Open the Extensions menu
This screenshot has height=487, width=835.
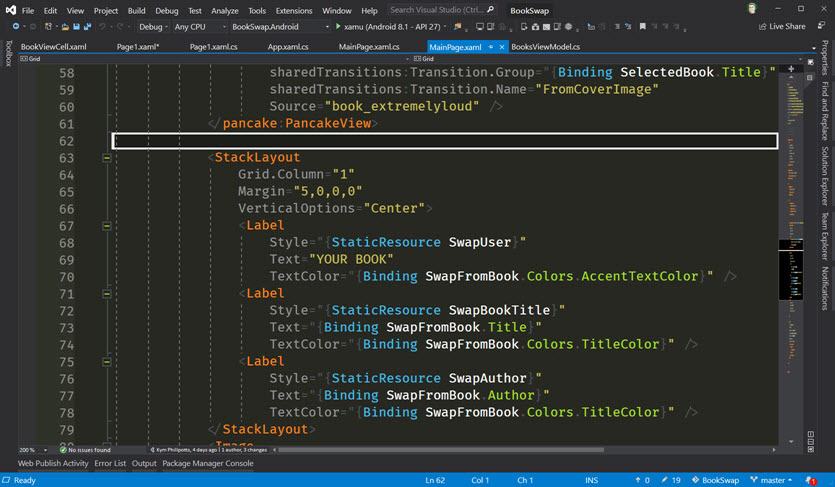[x=294, y=11]
